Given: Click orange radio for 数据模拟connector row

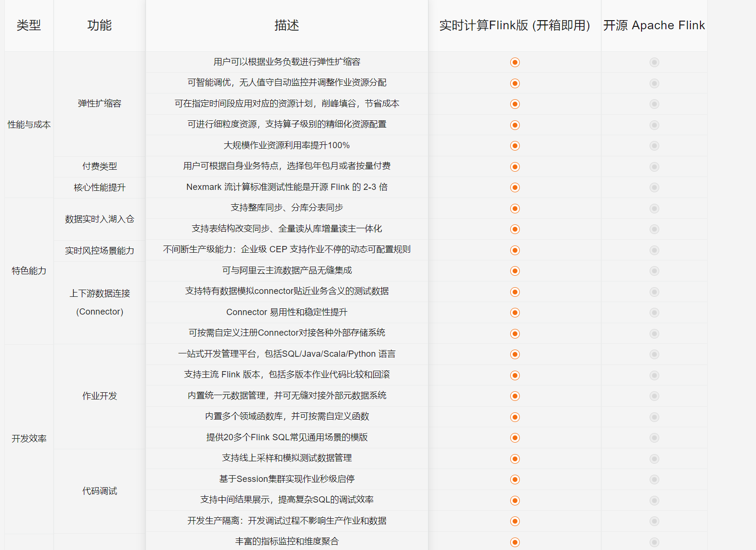Looking at the screenshot, I should [x=515, y=292].
